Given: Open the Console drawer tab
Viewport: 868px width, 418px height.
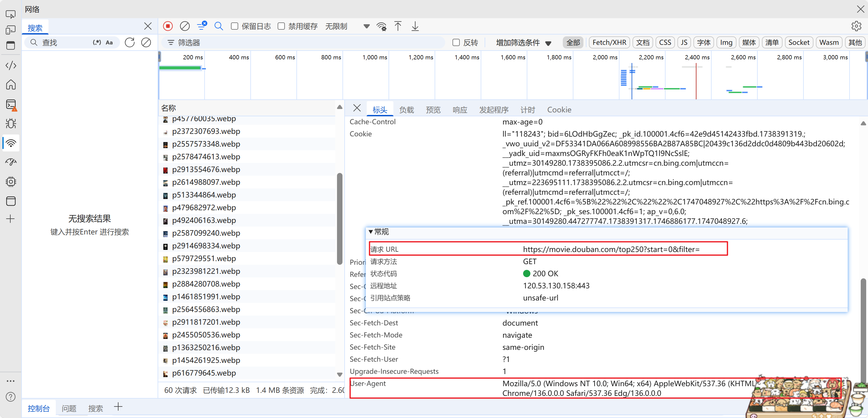Looking at the screenshot, I should pyautogui.click(x=38, y=408).
